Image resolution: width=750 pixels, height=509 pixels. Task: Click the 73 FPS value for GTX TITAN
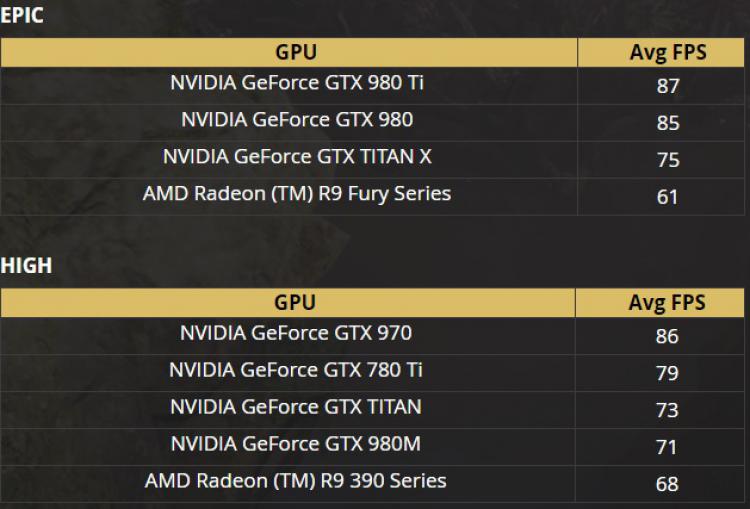point(667,410)
